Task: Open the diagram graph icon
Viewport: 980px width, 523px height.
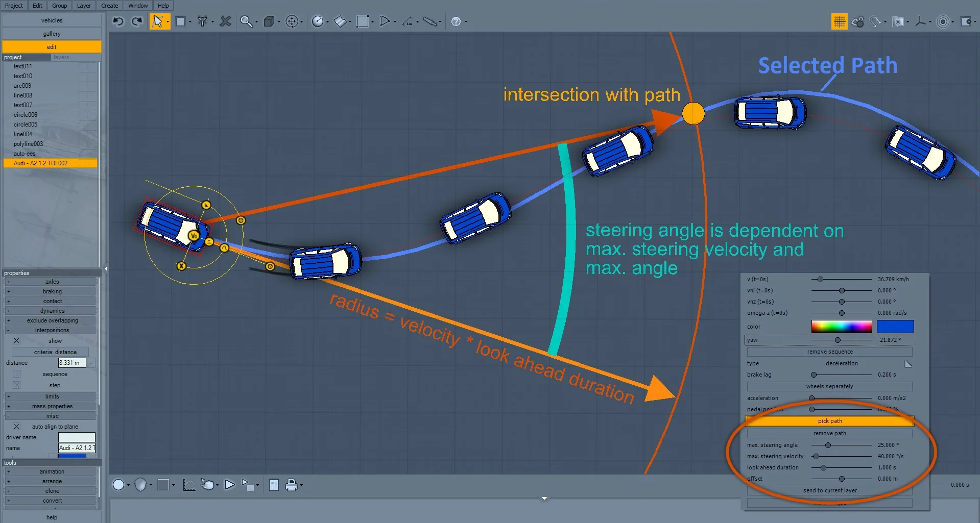Action: pyautogui.click(x=189, y=485)
